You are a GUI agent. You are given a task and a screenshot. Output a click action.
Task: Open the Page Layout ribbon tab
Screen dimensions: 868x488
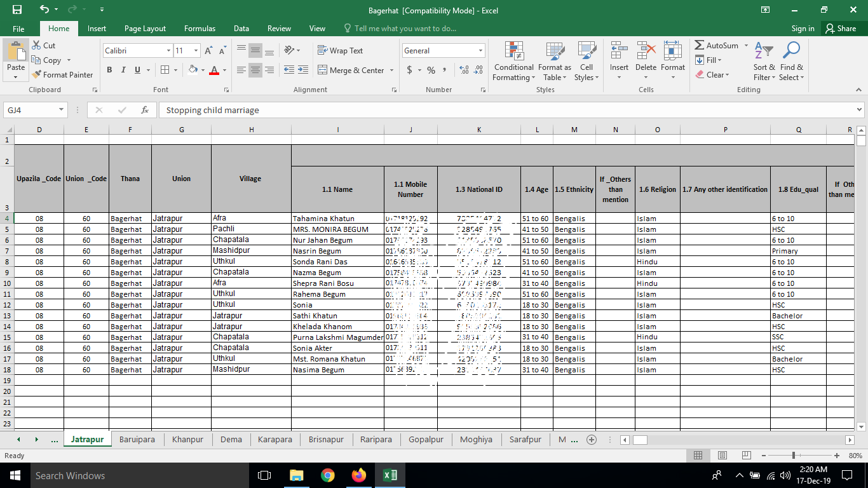(x=145, y=29)
